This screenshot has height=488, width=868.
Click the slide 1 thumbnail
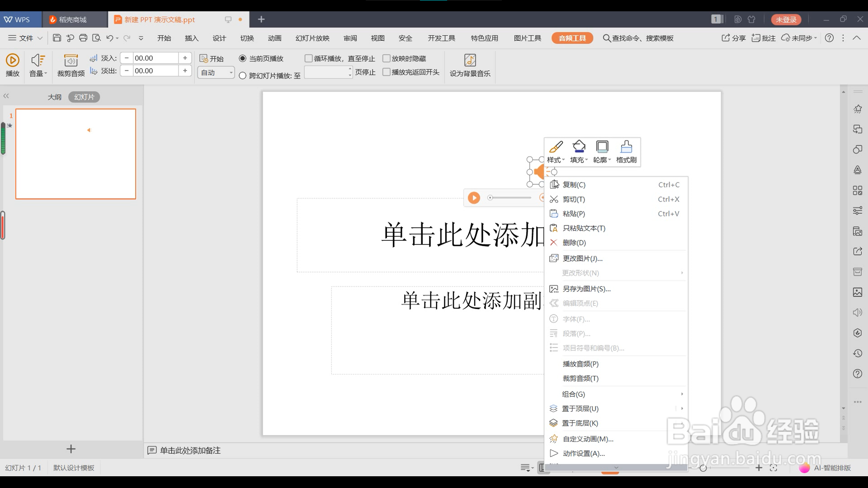click(x=76, y=154)
